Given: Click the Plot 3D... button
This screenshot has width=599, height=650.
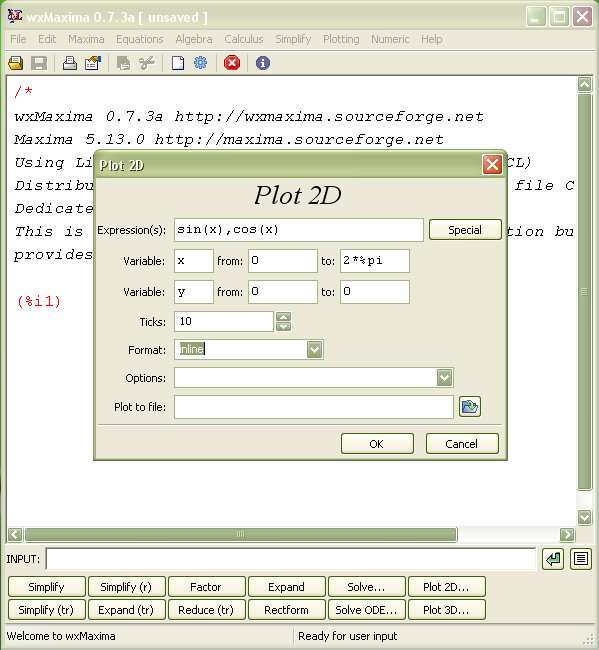Looking at the screenshot, I should [446, 610].
